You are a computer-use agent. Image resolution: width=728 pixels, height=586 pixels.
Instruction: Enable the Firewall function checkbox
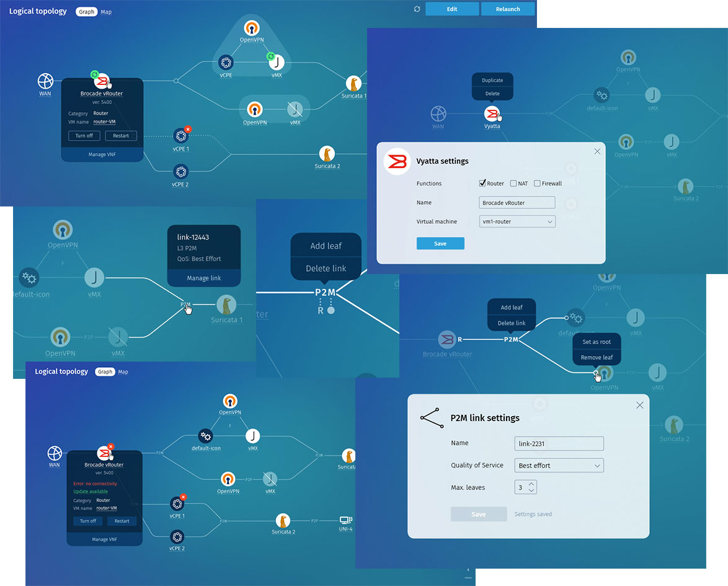(537, 184)
